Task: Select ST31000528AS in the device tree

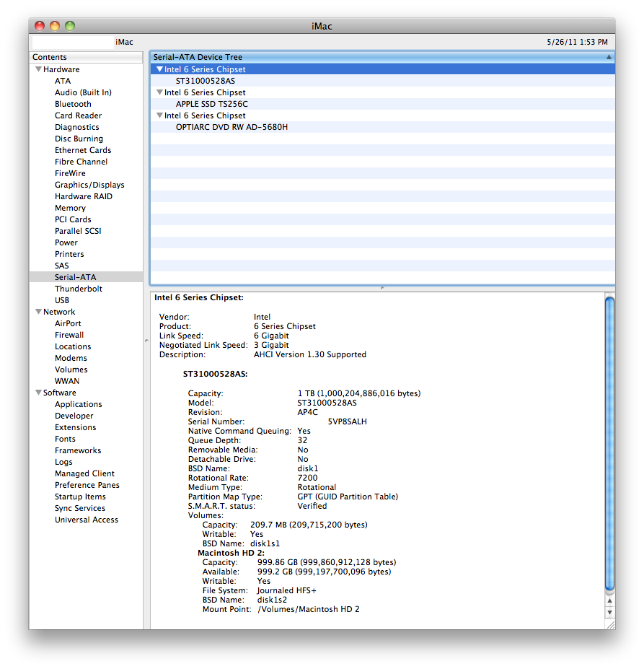Action: pos(205,81)
